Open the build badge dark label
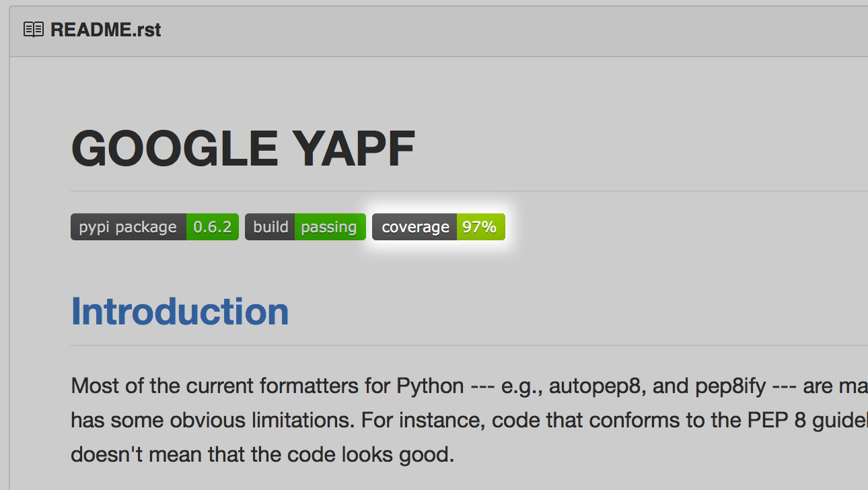This screenshot has width=868, height=490. pyautogui.click(x=270, y=227)
